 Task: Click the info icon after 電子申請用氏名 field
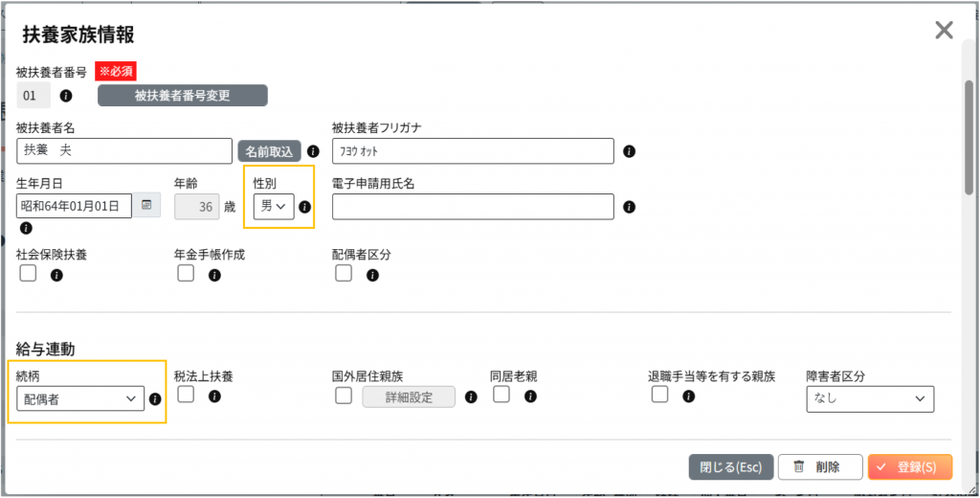point(630,207)
